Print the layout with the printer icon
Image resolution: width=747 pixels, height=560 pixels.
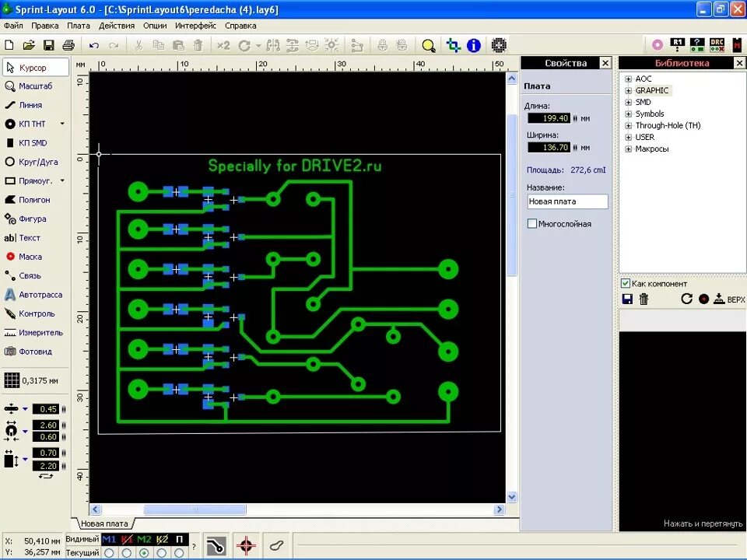[x=68, y=45]
